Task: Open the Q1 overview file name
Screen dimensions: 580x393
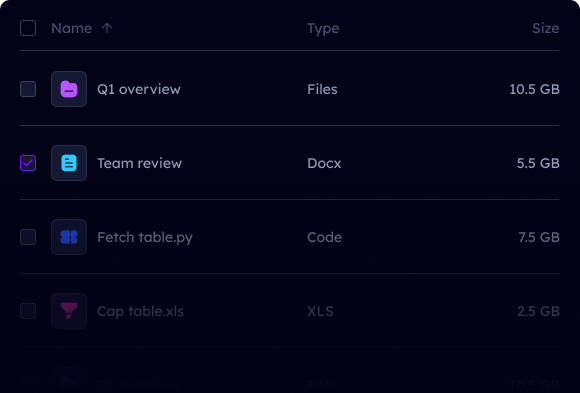Action: [x=139, y=89]
